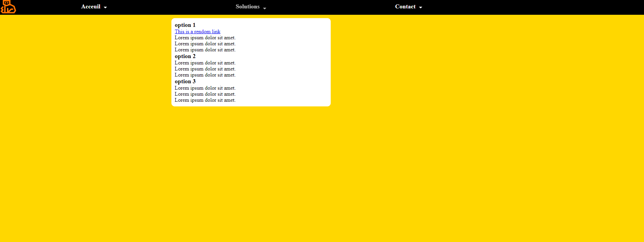Image resolution: width=644 pixels, height=242 pixels.
Task: Open the Solutions menu
Action: [248, 7]
